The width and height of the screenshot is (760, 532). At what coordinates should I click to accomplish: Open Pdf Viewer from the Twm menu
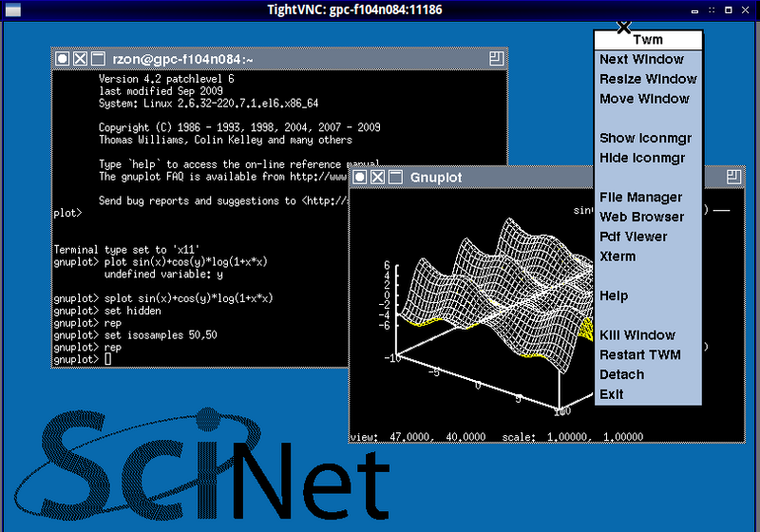[x=648, y=237]
